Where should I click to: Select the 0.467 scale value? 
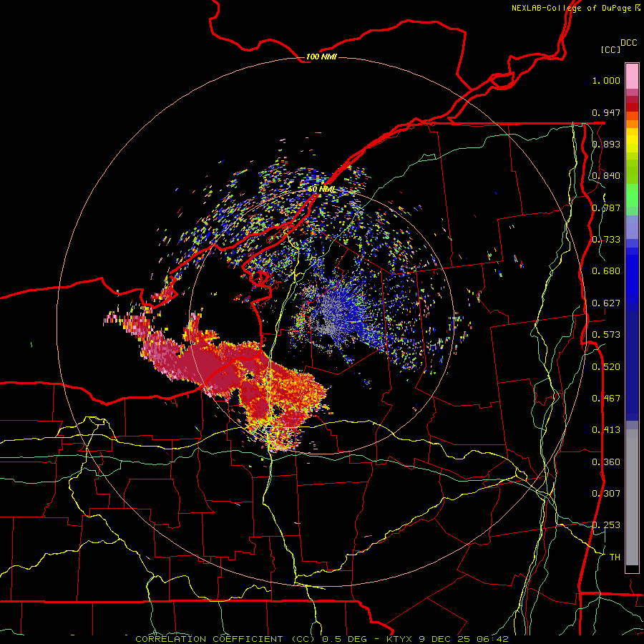(x=606, y=399)
